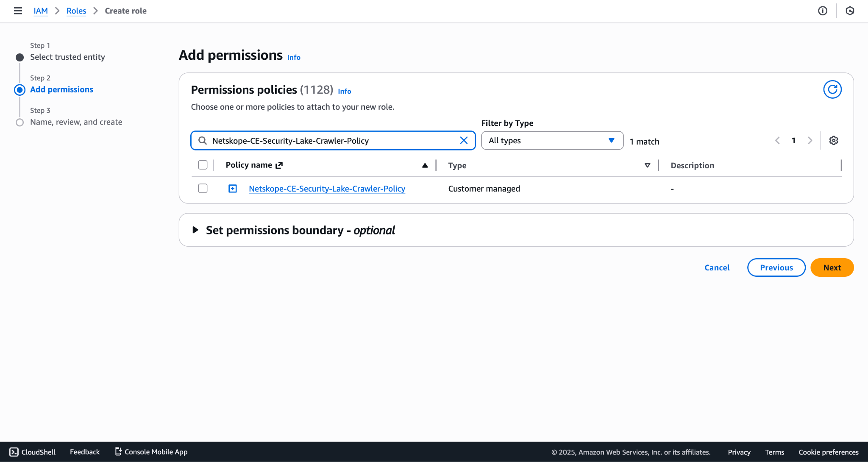Go to previous page of results
The height and width of the screenshot is (462, 868).
[x=777, y=140]
